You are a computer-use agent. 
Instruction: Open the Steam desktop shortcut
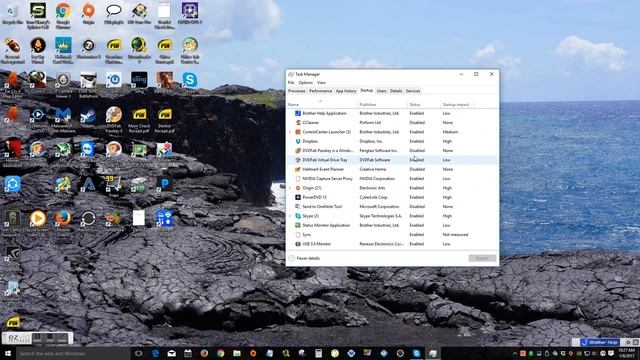point(88,119)
